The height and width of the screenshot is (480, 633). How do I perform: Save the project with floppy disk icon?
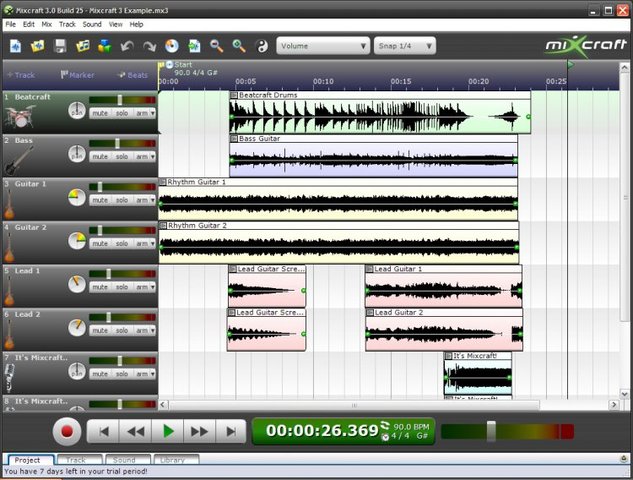(60, 46)
